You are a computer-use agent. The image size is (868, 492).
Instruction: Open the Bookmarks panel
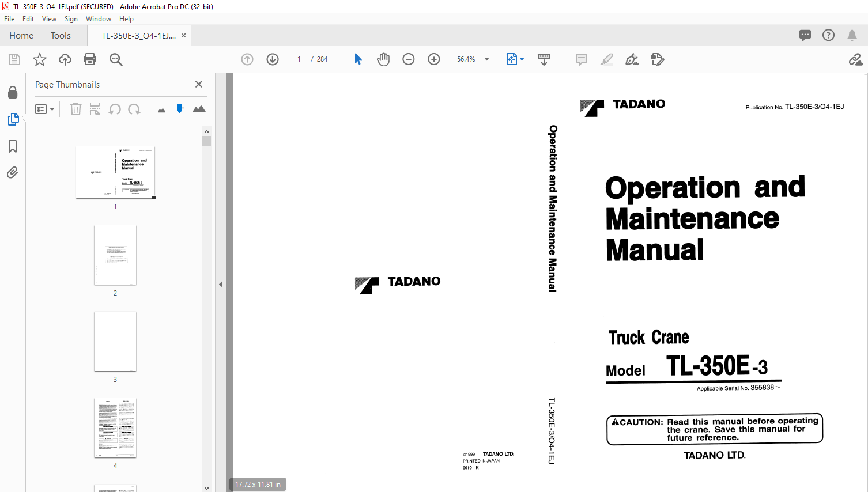click(13, 146)
